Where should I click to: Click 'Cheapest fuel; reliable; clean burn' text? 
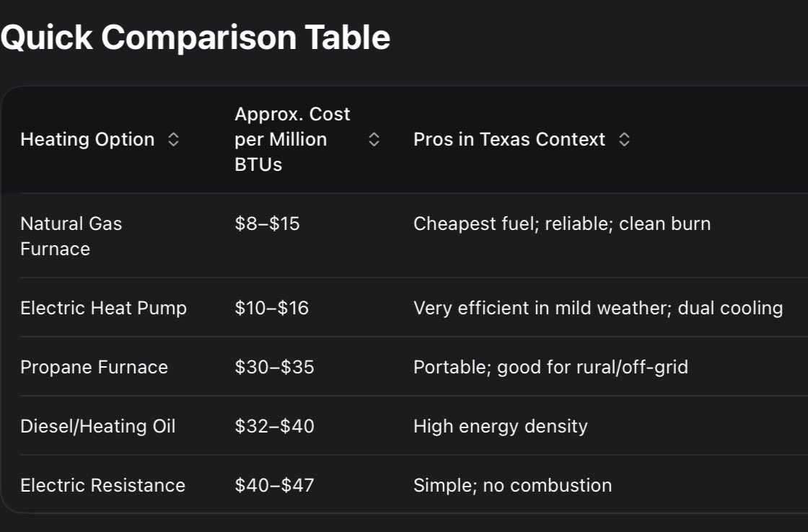tap(561, 223)
